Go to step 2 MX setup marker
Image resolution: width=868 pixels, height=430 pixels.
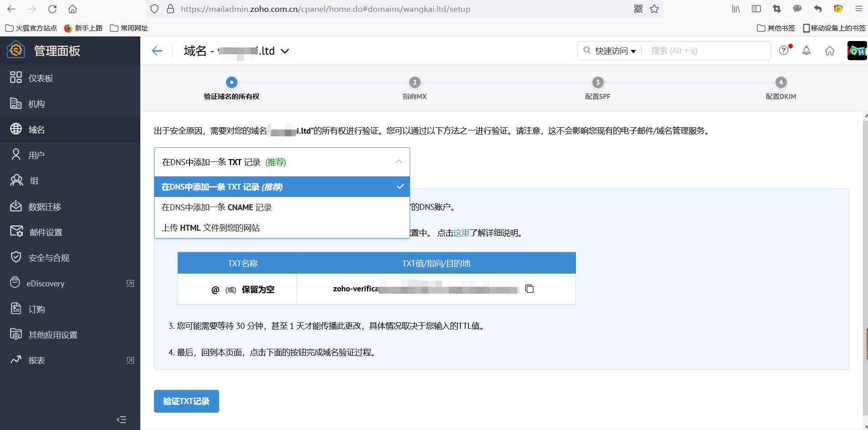(414, 83)
